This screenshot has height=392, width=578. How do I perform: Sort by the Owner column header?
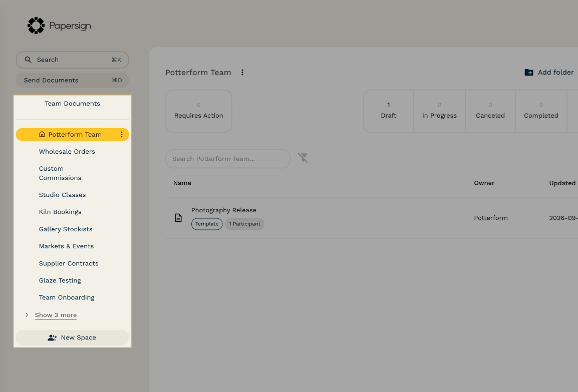pyautogui.click(x=484, y=183)
